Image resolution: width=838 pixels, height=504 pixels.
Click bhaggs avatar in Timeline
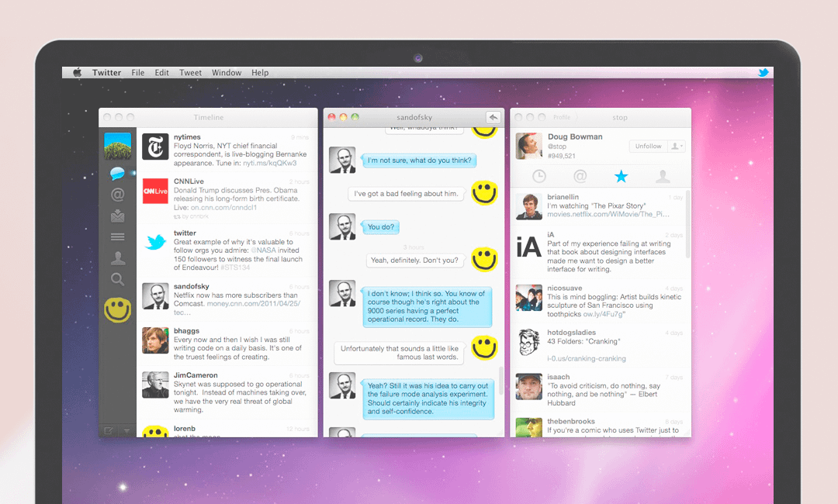click(155, 340)
